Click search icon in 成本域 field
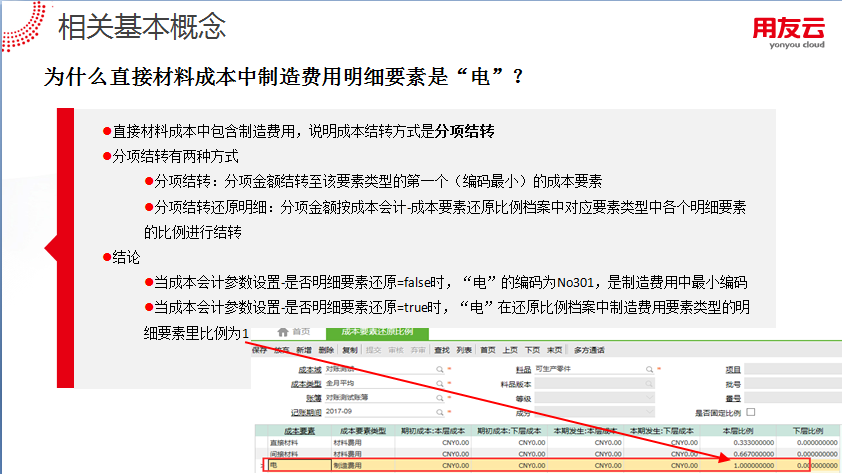842x474 pixels. point(440,369)
